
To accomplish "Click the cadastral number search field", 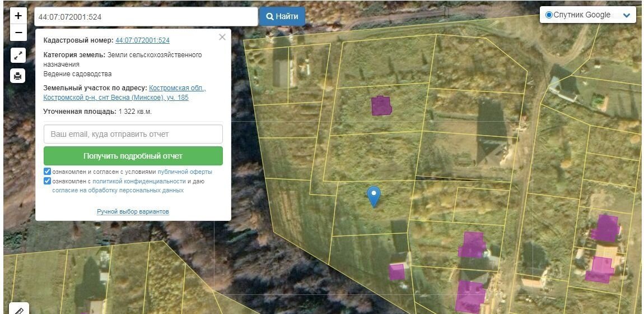I will tap(146, 17).
